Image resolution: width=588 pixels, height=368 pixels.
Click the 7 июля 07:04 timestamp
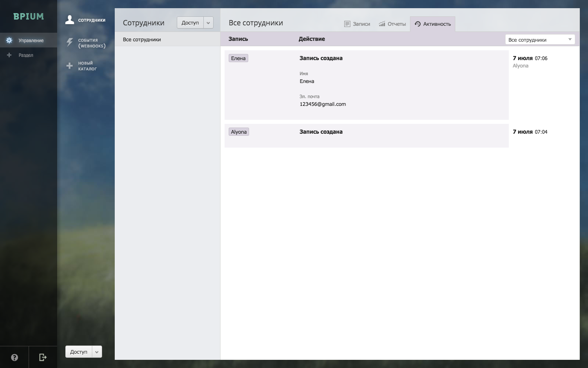coord(530,132)
